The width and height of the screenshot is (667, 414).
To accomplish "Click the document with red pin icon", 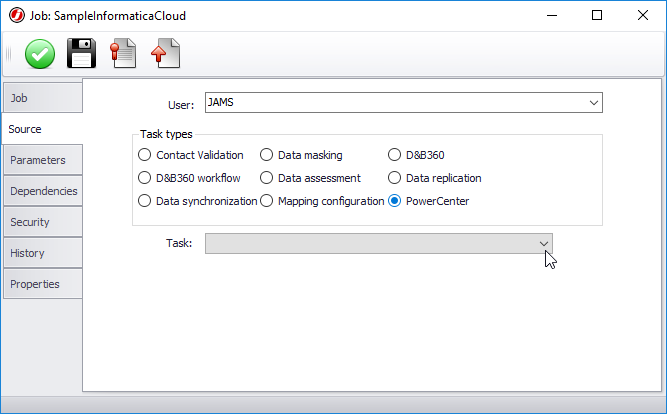I will pyautogui.click(x=123, y=54).
